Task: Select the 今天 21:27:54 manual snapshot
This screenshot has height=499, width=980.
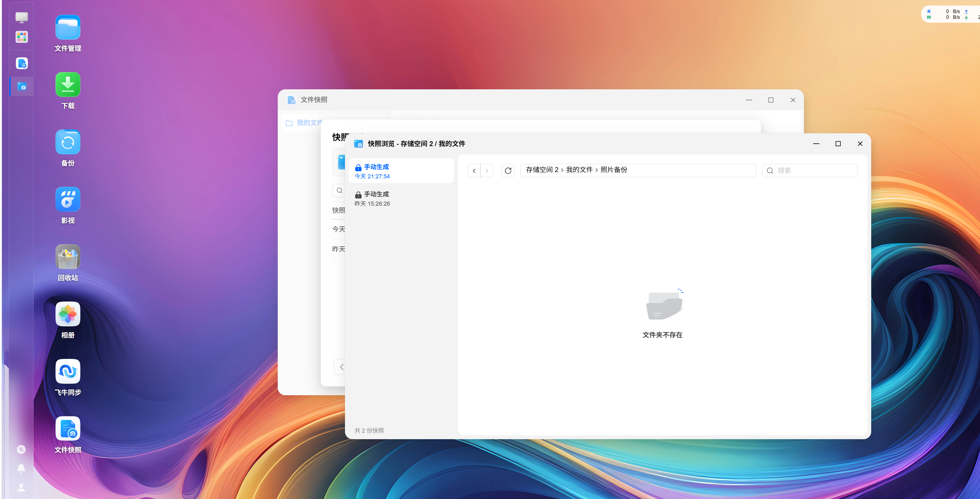Action: 401,171
